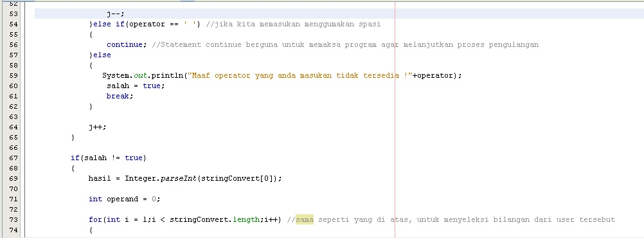
Task: Click 'System.out.println' on line 59
Action: point(143,76)
